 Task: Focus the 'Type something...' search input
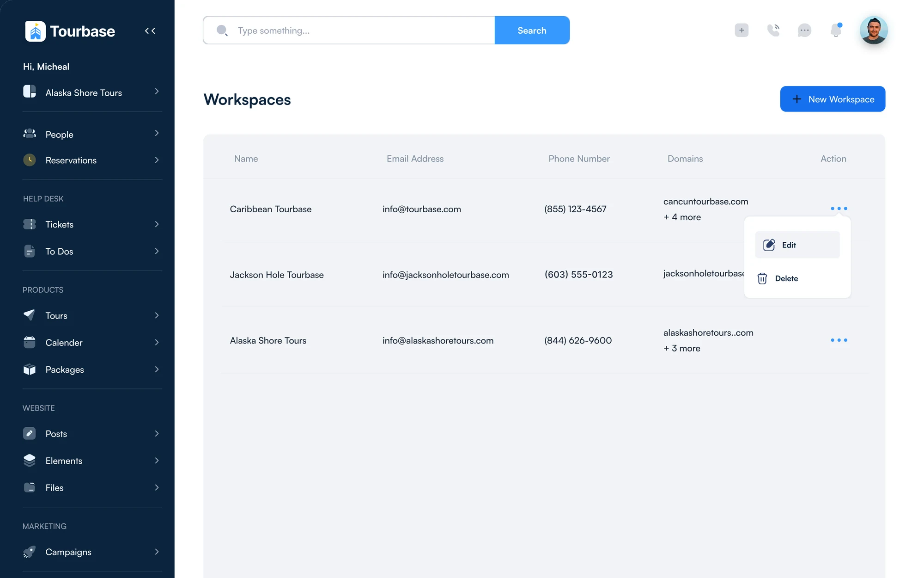click(x=349, y=31)
